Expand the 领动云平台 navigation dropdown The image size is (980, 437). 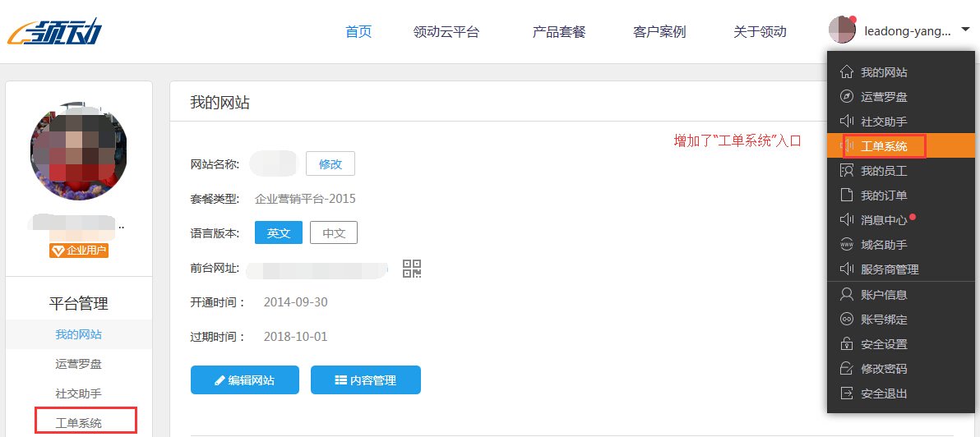click(446, 32)
